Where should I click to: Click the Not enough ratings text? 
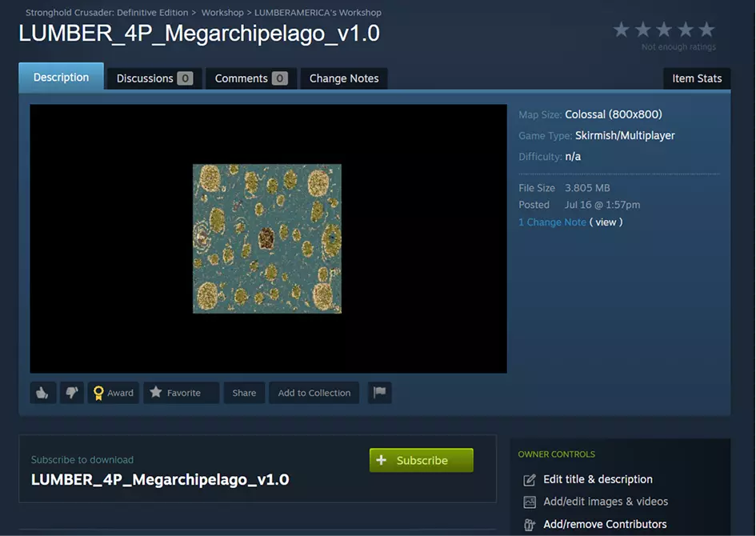[678, 46]
